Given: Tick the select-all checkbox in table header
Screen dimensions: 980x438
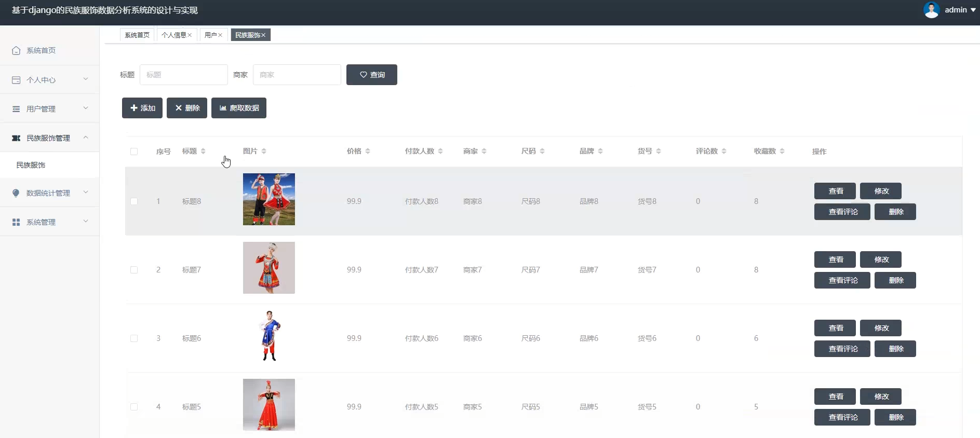Looking at the screenshot, I should [x=134, y=152].
